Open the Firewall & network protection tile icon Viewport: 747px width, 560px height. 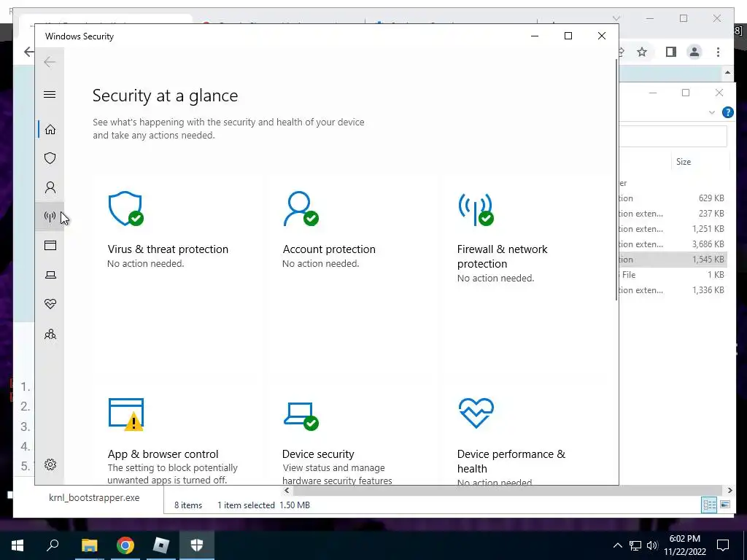[x=476, y=209]
